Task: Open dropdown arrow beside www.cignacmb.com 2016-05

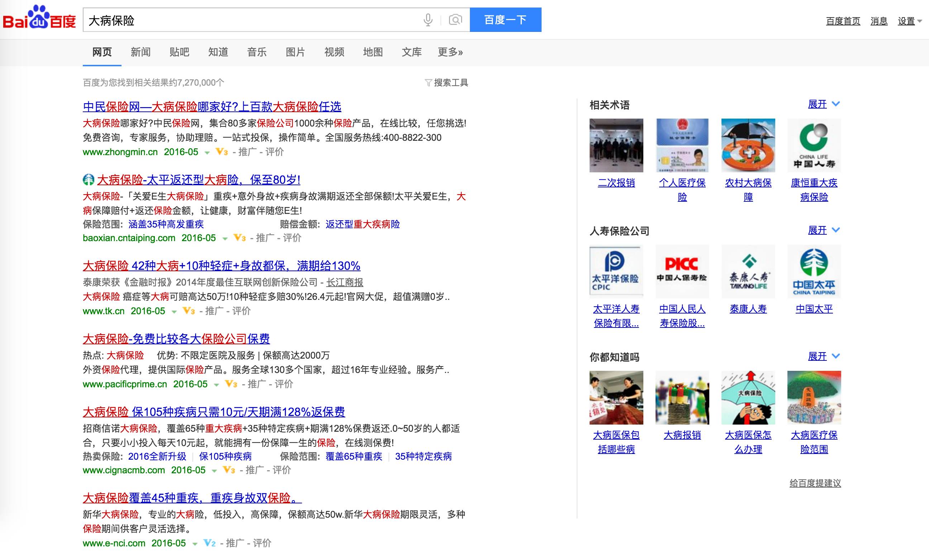Action: [214, 471]
